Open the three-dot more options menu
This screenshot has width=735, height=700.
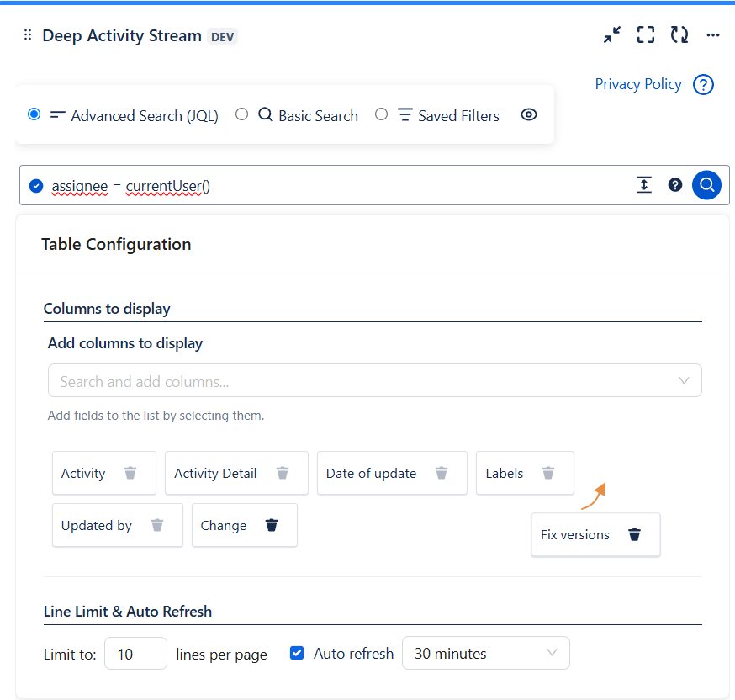click(713, 35)
